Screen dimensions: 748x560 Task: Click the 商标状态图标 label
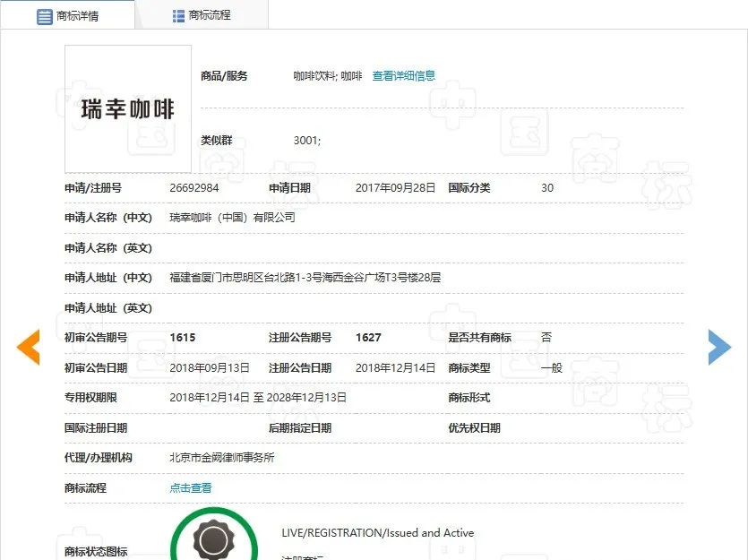[x=96, y=551]
